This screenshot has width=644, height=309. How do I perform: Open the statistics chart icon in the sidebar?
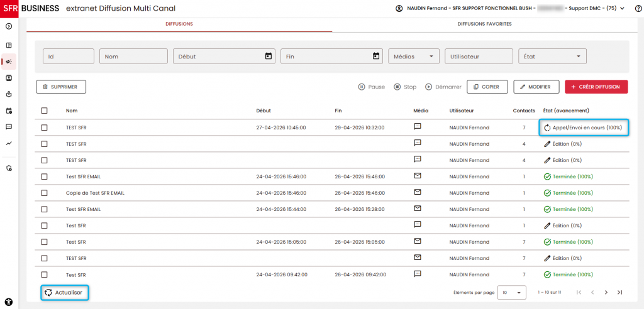coord(9,143)
